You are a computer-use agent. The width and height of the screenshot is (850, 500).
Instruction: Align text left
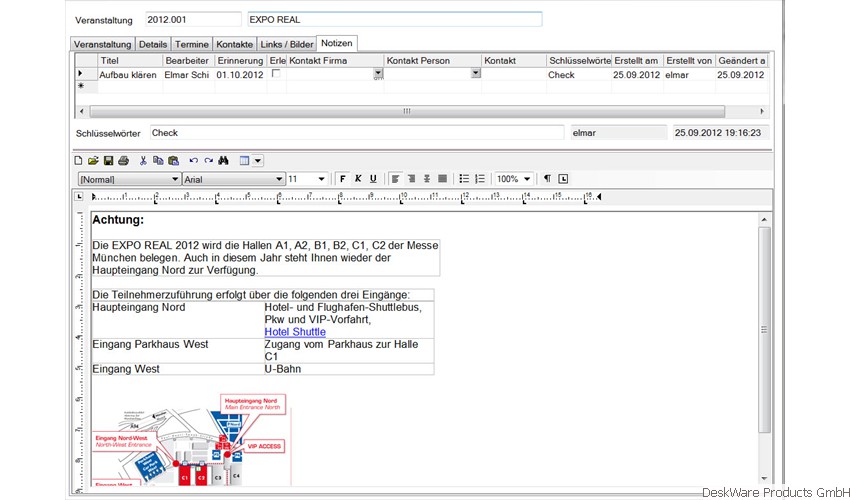(x=396, y=179)
